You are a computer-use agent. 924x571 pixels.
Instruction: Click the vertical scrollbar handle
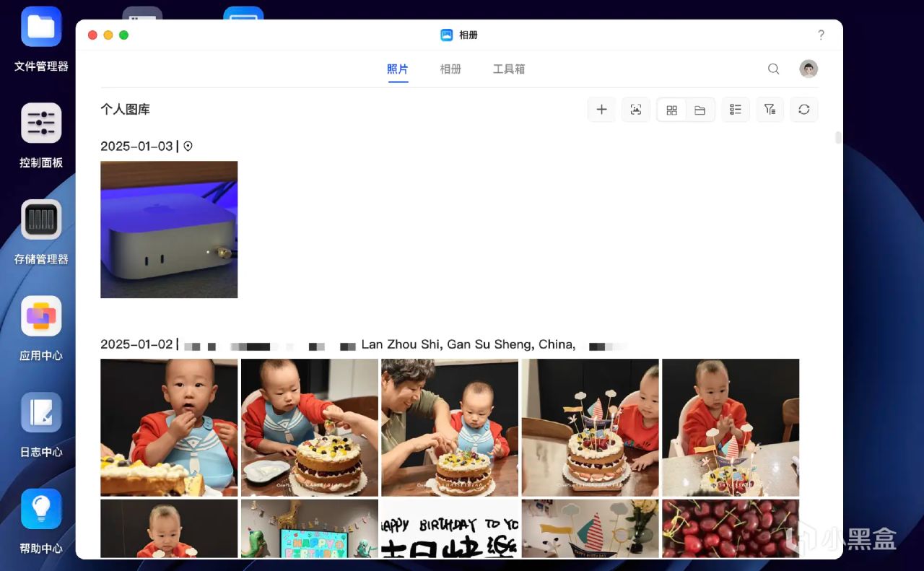pos(837,138)
